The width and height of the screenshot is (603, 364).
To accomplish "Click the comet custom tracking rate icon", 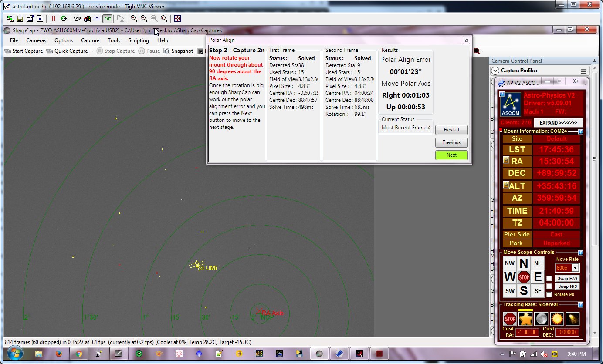I will tap(573, 319).
